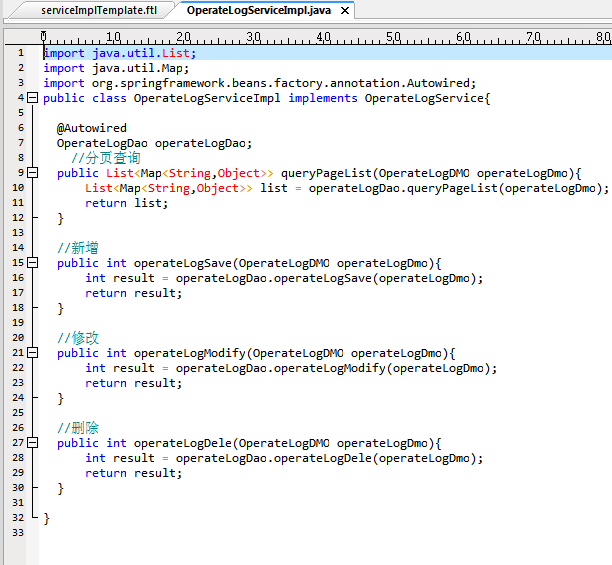Collapse the operateLogDele method fold on line 27
Image resolution: width=612 pixels, height=565 pixels.
(x=33, y=442)
